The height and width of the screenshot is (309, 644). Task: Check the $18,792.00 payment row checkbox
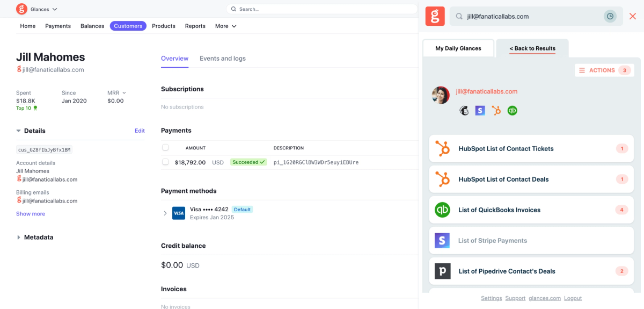(x=165, y=162)
